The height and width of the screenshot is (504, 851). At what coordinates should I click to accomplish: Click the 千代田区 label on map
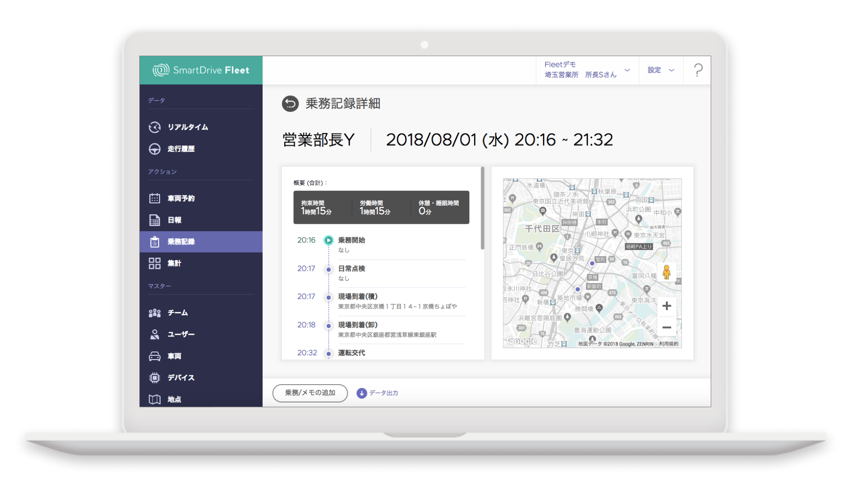click(542, 229)
